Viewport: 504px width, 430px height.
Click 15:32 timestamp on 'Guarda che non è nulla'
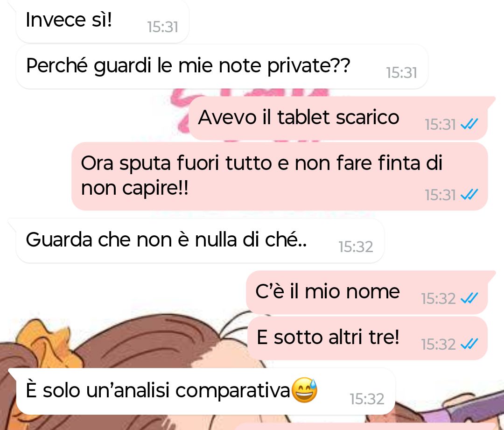pos(356,247)
